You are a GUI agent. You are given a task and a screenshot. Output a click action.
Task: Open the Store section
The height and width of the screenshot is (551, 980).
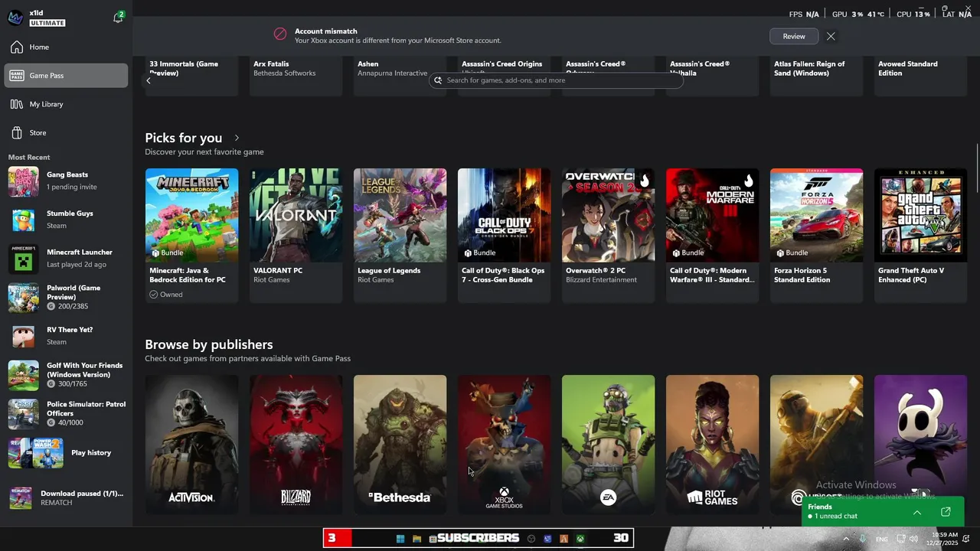(66, 133)
